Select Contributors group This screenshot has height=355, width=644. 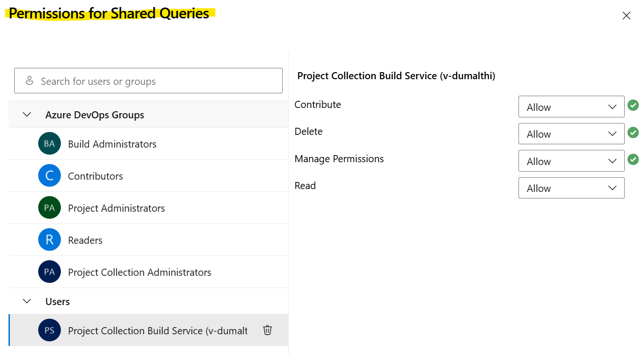coord(149,176)
